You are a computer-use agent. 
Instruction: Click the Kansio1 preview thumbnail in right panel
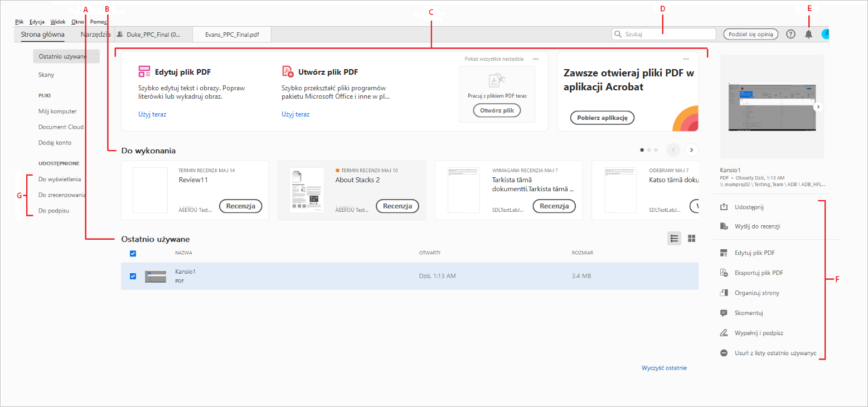(x=772, y=106)
